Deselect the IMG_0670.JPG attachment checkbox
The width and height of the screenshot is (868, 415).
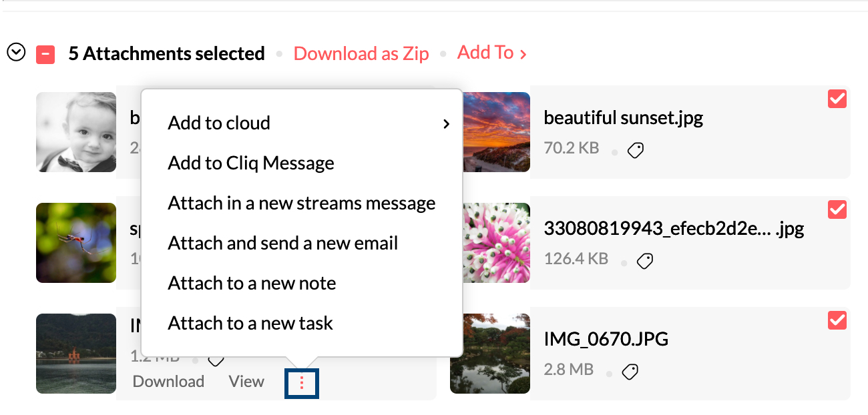pyautogui.click(x=837, y=320)
